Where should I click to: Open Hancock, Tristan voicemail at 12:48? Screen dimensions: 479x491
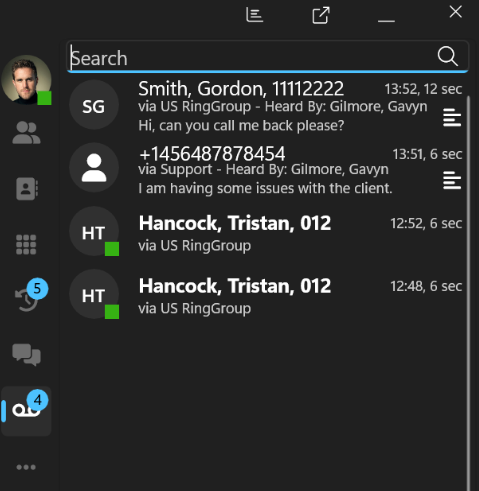tap(266, 294)
